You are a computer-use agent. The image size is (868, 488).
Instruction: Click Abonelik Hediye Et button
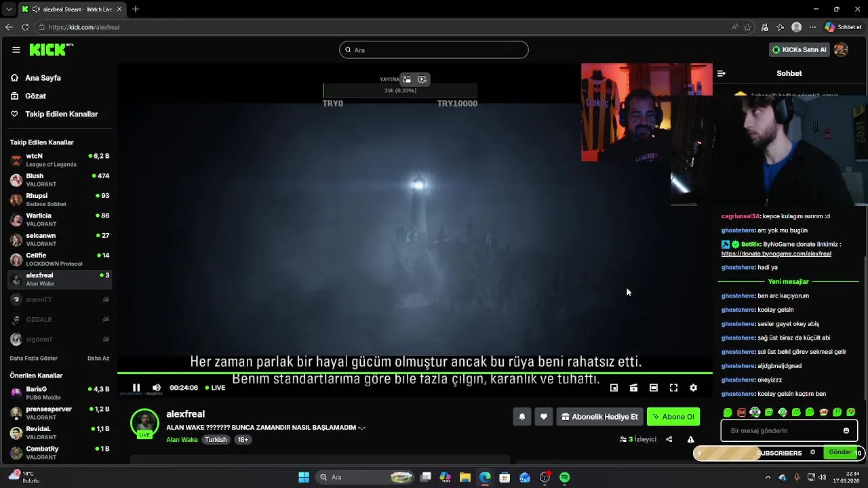599,417
